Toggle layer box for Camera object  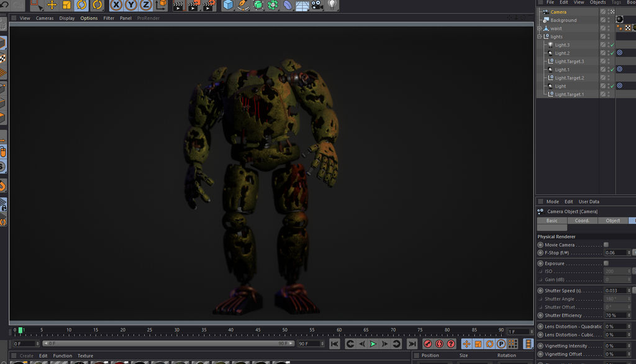pos(603,12)
